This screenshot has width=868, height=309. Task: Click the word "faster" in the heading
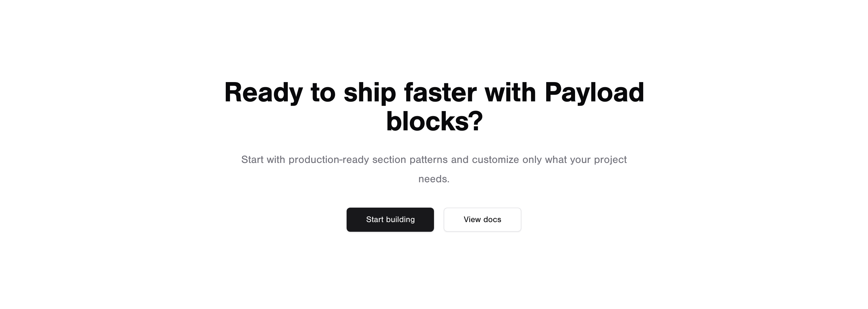[x=440, y=93]
